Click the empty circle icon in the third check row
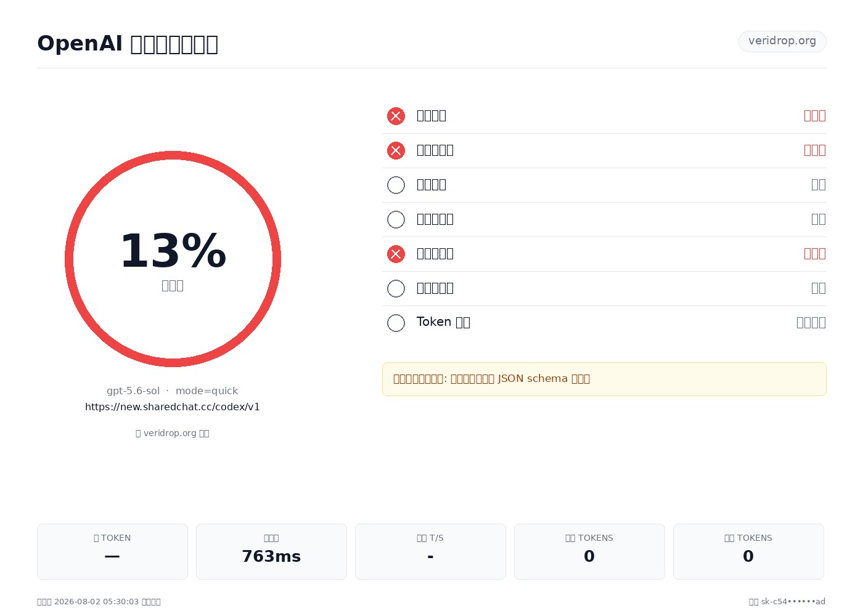863x616 pixels. click(396, 185)
